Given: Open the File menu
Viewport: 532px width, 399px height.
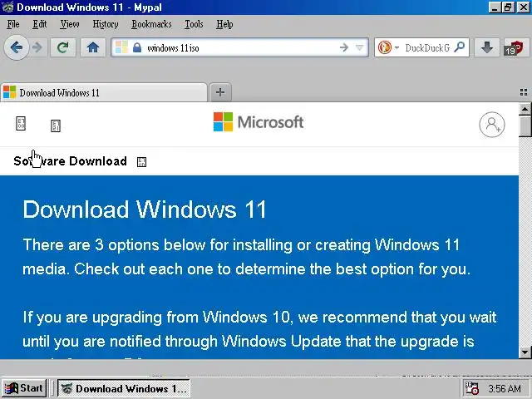Looking at the screenshot, I should point(13,24).
